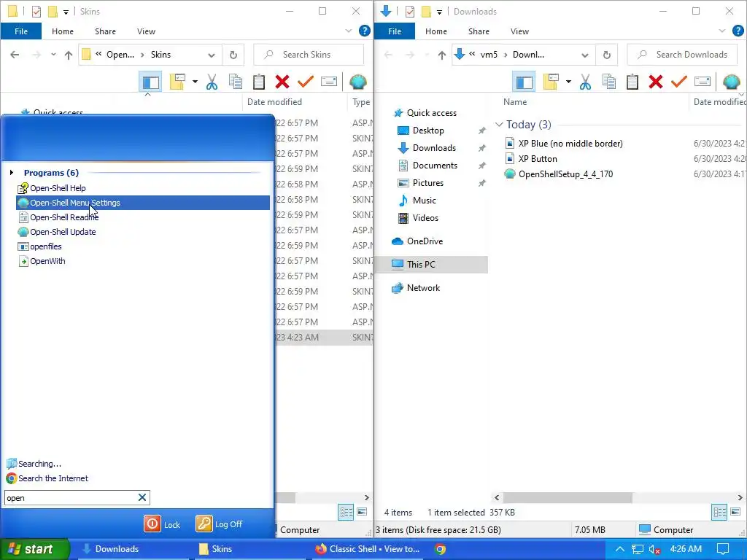Image resolution: width=747 pixels, height=560 pixels.
Task: Open Share ribbon tab in Downloads window
Action: 479,31
